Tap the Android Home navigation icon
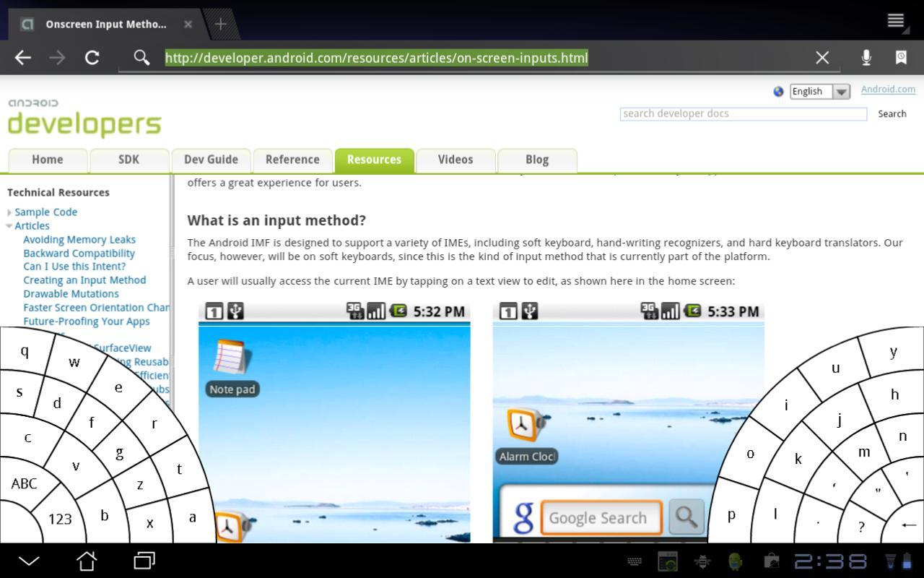Screen dimensions: 924x578 87,561
